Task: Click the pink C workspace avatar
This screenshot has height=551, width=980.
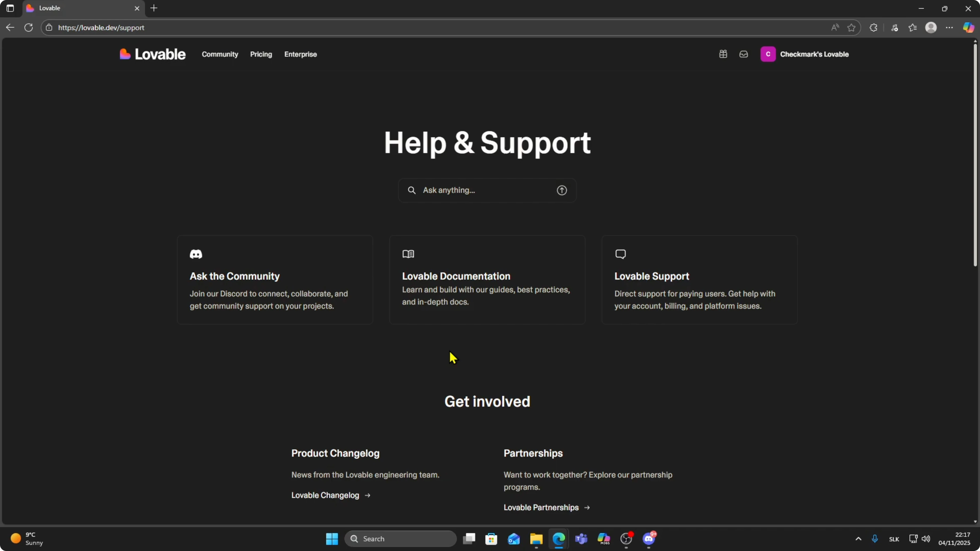Action: [768, 54]
